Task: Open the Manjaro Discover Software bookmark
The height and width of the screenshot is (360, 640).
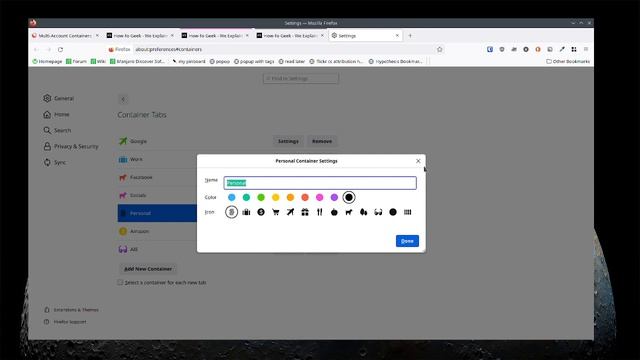Action: [x=137, y=61]
